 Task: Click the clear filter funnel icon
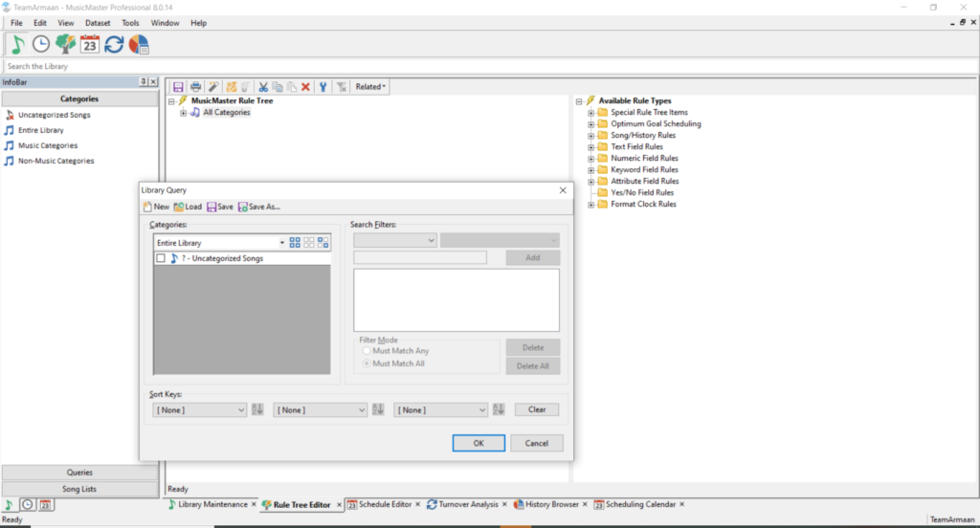tap(342, 87)
